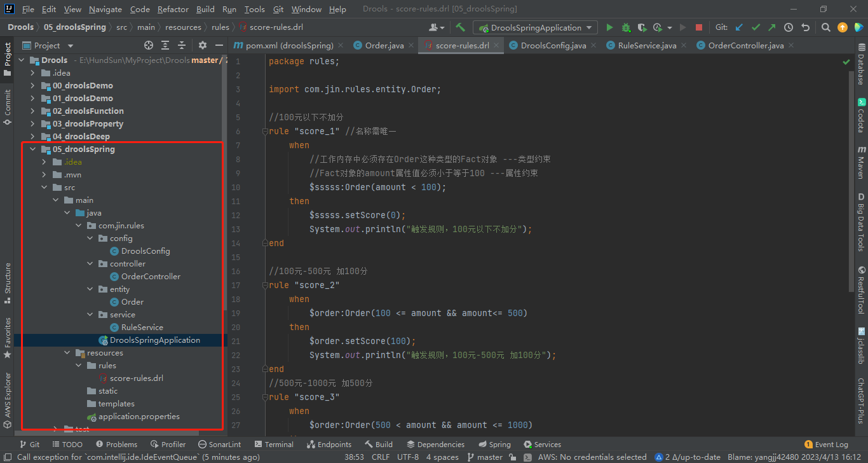Open Project panel settings gear
Image resolution: width=868 pixels, height=463 pixels.
[x=203, y=45]
